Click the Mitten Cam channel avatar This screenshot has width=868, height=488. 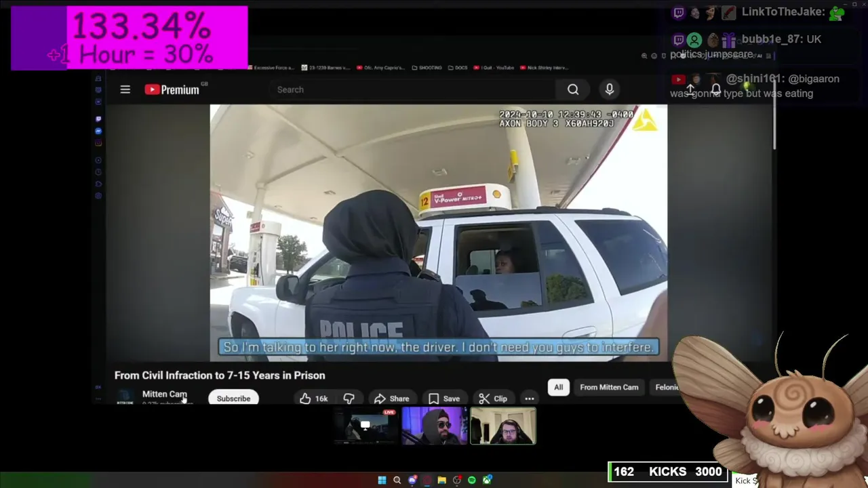click(125, 397)
